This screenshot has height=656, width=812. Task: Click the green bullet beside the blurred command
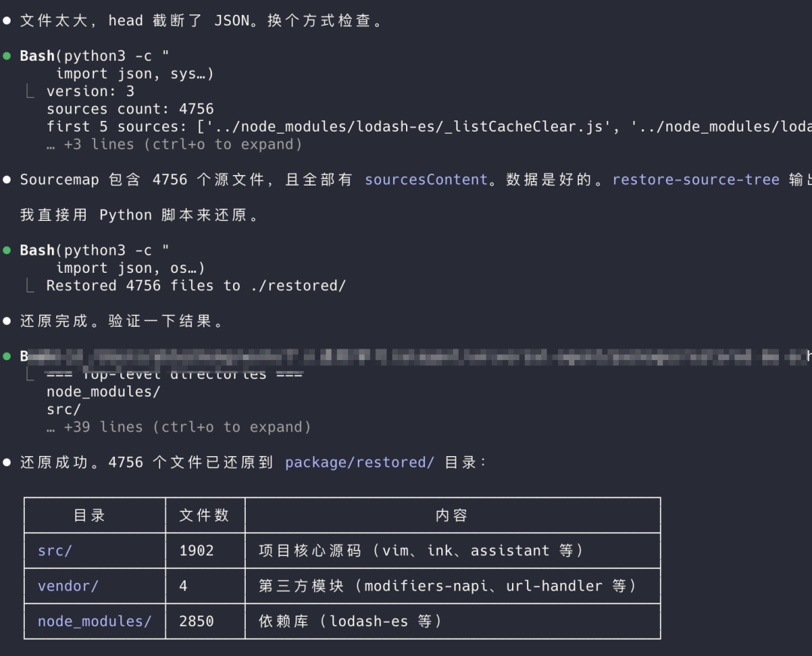click(7, 356)
